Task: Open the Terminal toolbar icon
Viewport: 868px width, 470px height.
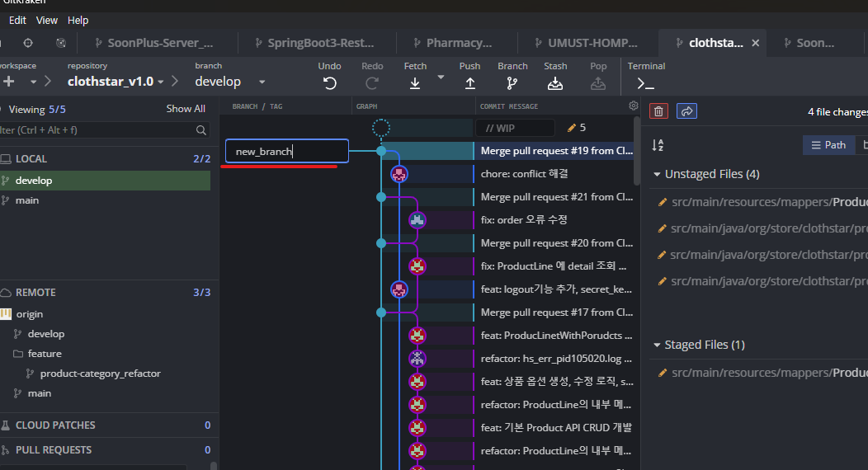Action: click(x=645, y=83)
